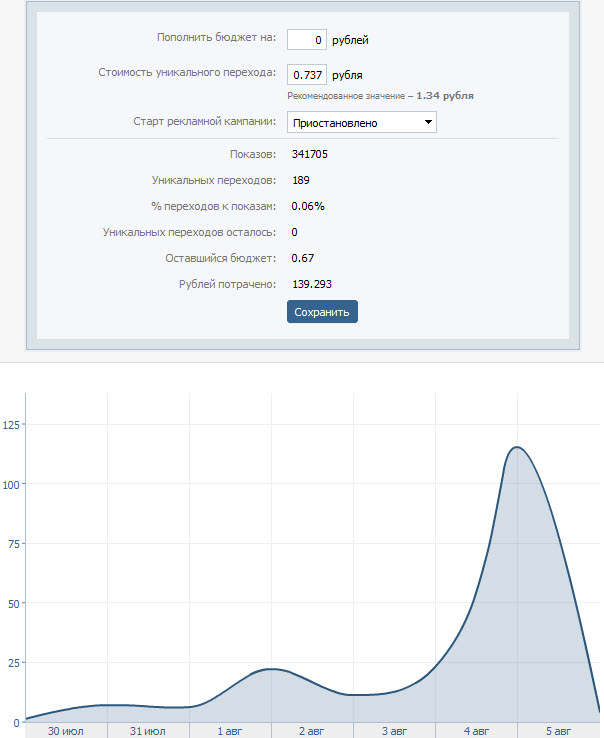
Task: Click the Сохранить button
Action: [322, 312]
